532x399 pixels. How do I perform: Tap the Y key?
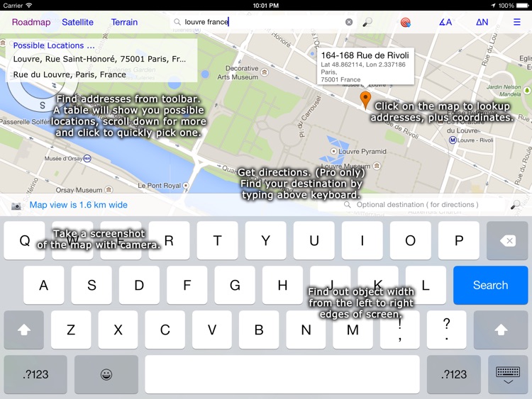click(266, 241)
